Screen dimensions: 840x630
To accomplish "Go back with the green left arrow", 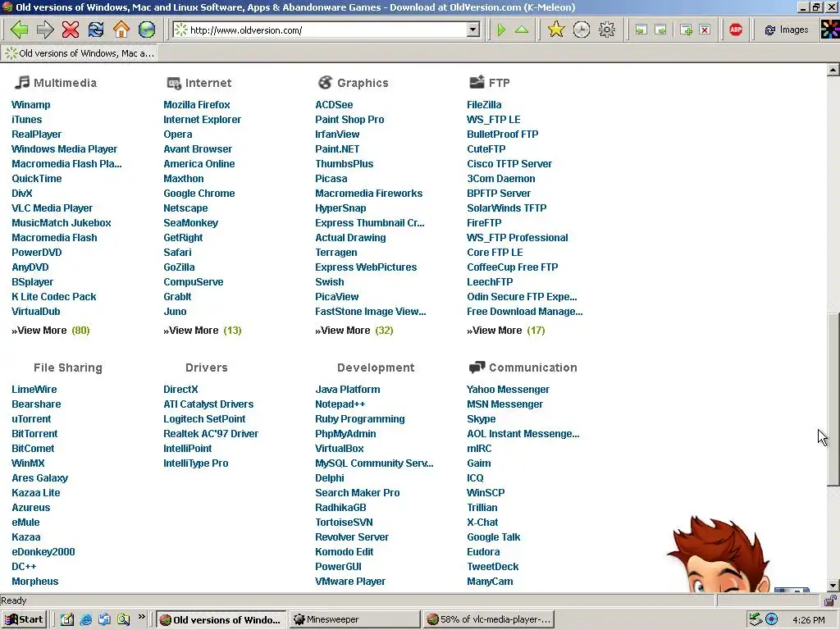I will 20,30.
